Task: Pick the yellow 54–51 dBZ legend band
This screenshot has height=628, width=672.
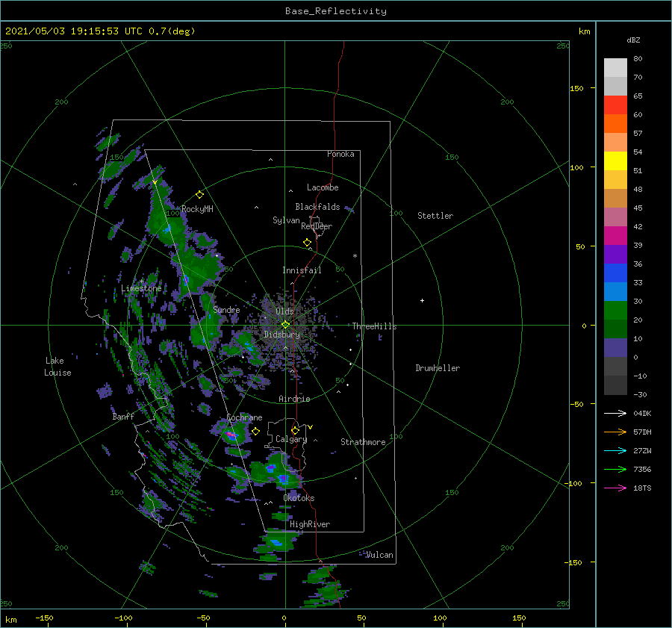Action: (615, 161)
